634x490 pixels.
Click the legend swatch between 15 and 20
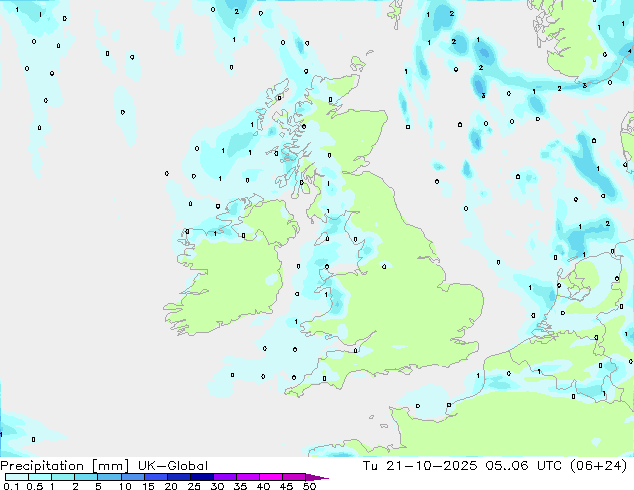point(156,477)
